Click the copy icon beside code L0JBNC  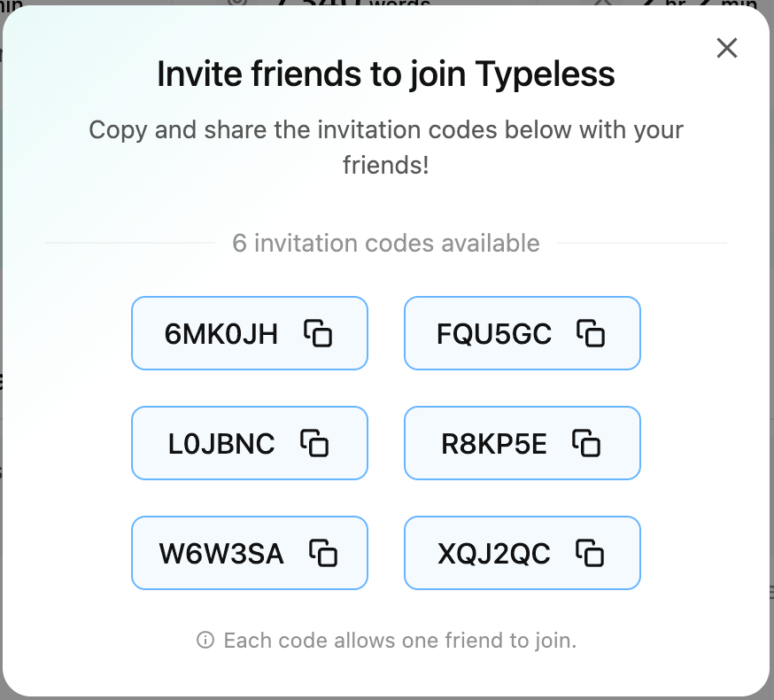pos(315,443)
